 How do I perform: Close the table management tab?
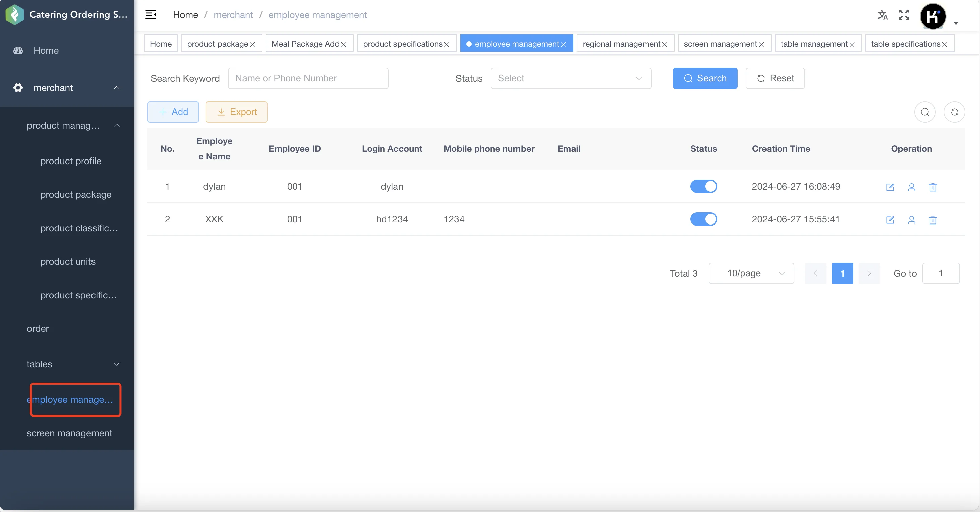[852, 45]
